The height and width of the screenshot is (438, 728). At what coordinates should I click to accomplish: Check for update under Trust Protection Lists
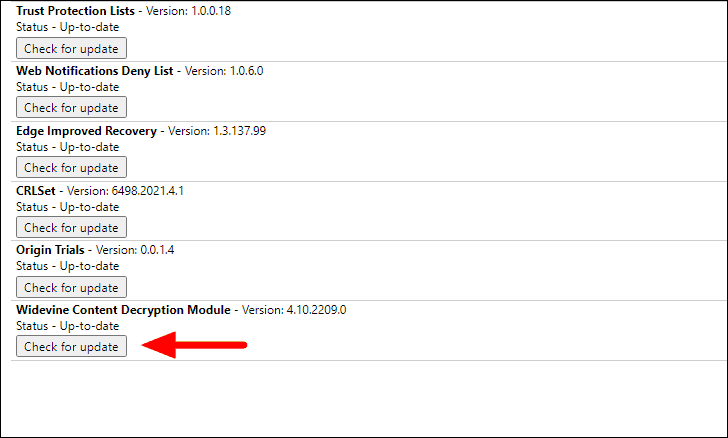(72, 48)
